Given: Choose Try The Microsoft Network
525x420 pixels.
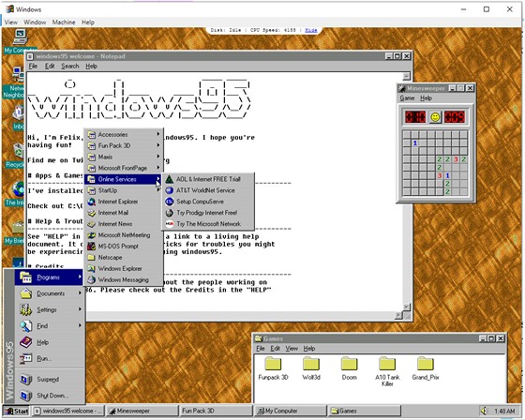Looking at the screenshot, I should tap(208, 224).
